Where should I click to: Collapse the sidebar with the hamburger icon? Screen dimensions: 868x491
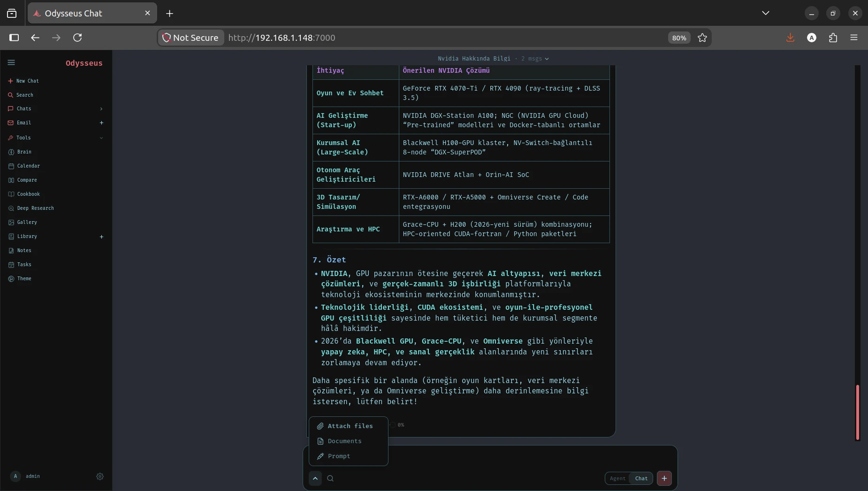tap(11, 62)
